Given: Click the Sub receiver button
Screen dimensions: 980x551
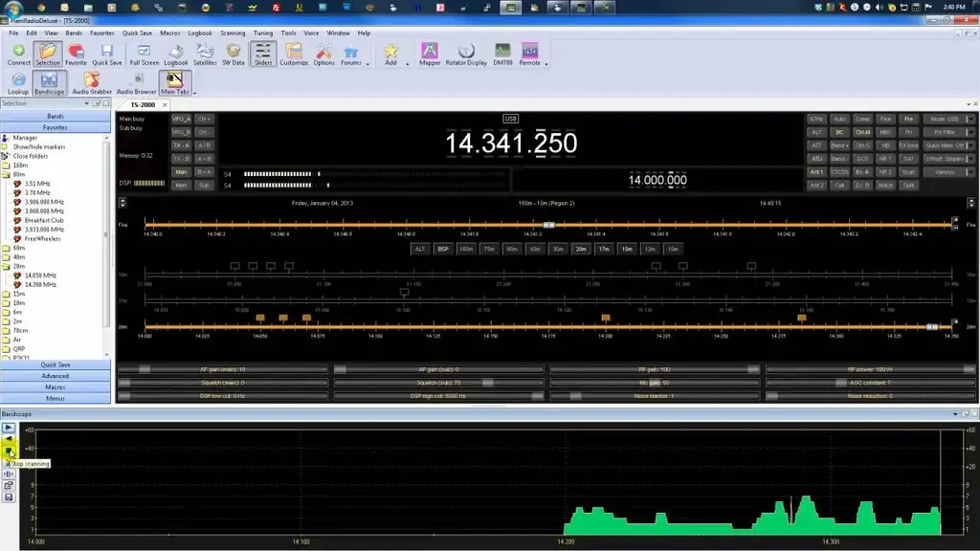Looking at the screenshot, I should pyautogui.click(x=205, y=186).
